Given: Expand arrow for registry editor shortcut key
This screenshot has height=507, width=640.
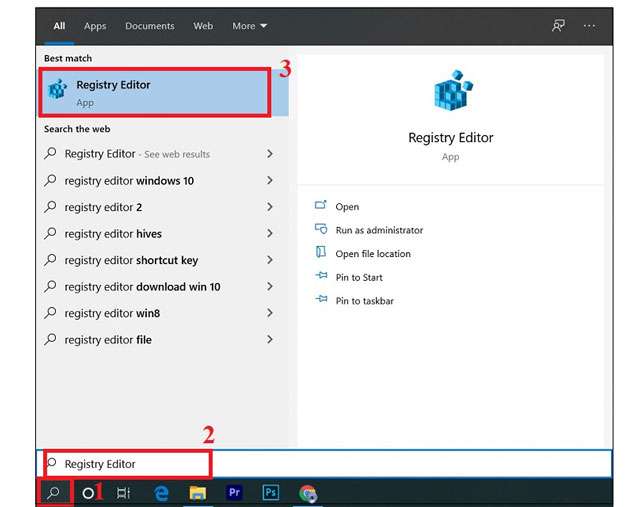Looking at the screenshot, I should coord(270,260).
